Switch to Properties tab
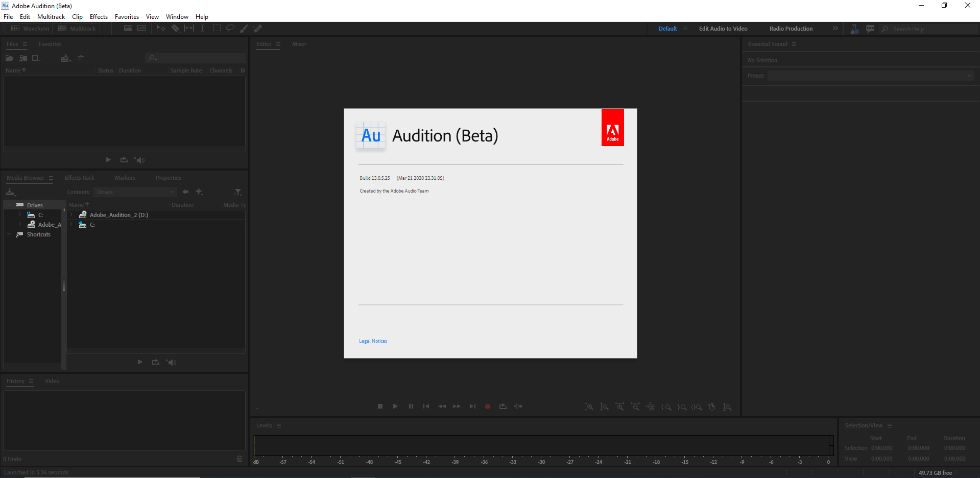Screen dimensions: 980x478 coord(169,178)
